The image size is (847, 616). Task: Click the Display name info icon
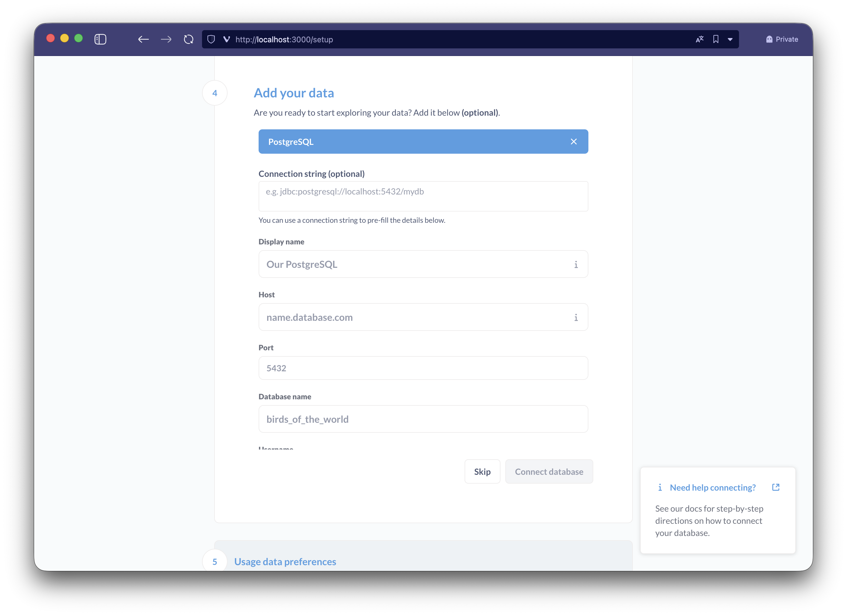pos(576,264)
